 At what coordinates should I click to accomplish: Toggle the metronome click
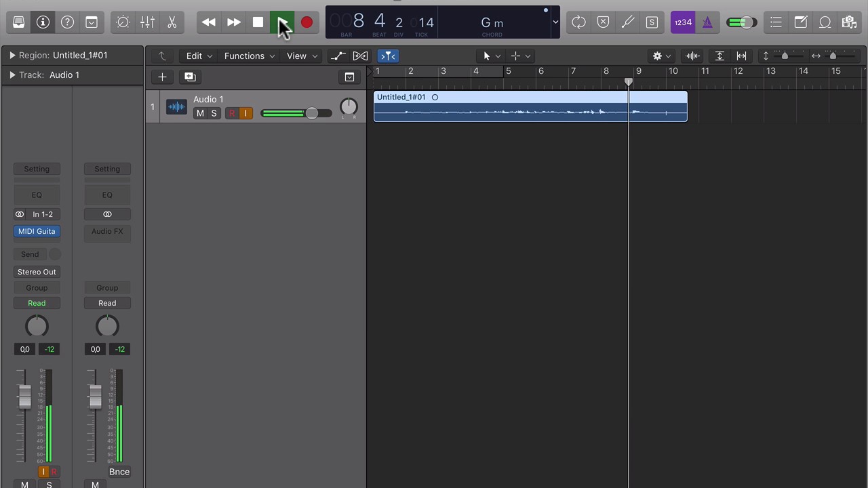click(707, 22)
